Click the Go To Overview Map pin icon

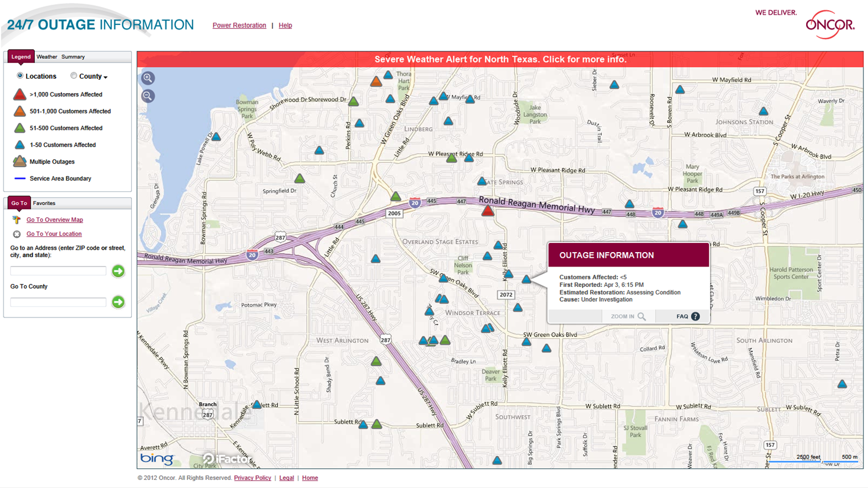coord(17,220)
